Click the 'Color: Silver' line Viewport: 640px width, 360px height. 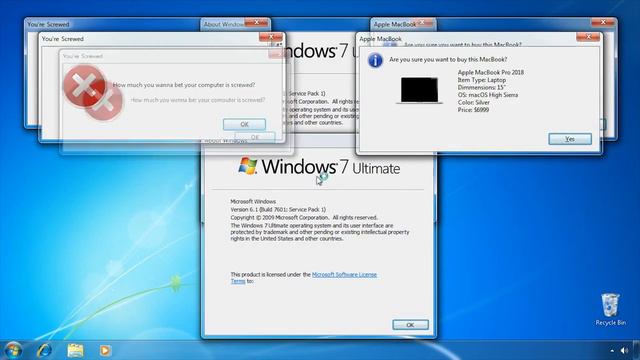point(473,102)
